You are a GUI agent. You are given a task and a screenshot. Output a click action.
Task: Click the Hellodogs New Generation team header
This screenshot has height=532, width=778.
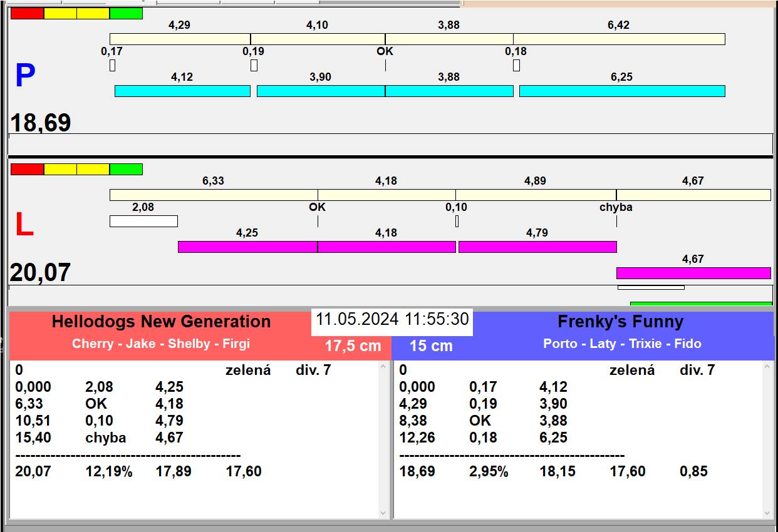click(161, 322)
